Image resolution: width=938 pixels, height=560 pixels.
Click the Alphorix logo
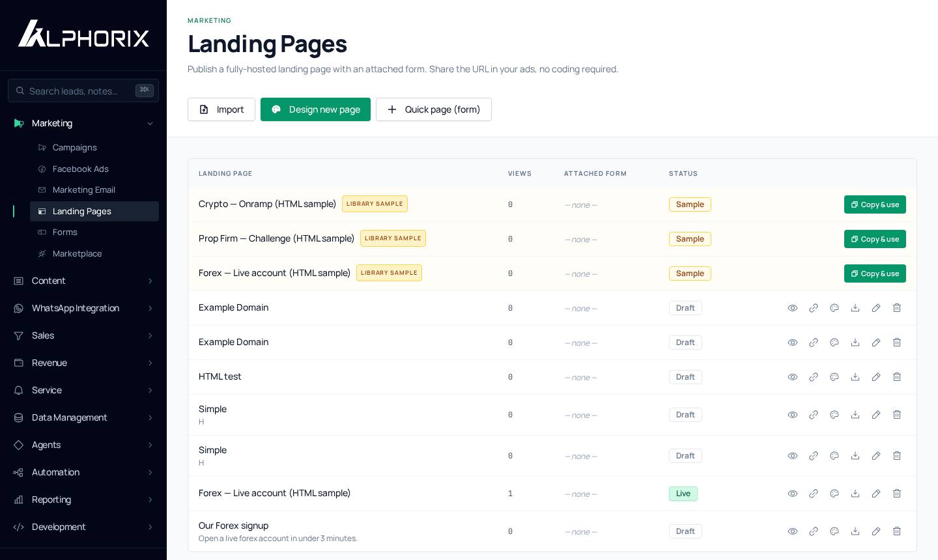point(83,33)
